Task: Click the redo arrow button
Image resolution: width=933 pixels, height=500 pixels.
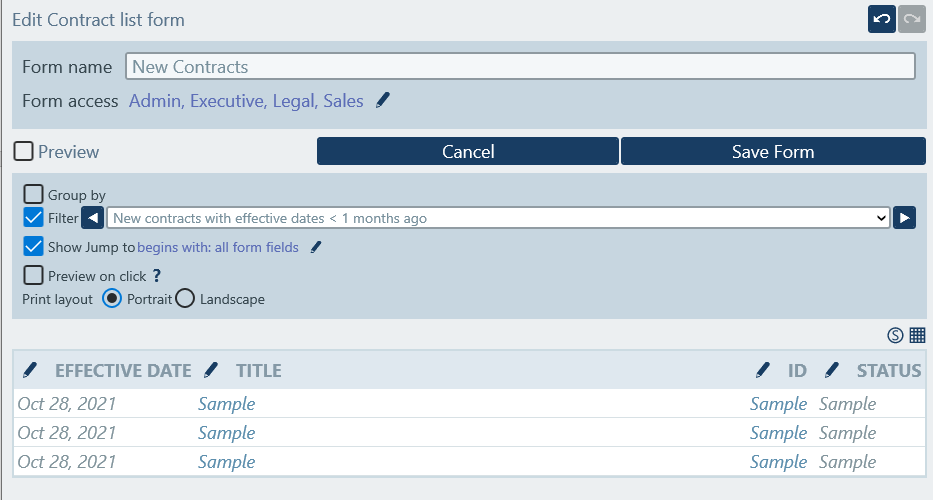Action: point(911,20)
